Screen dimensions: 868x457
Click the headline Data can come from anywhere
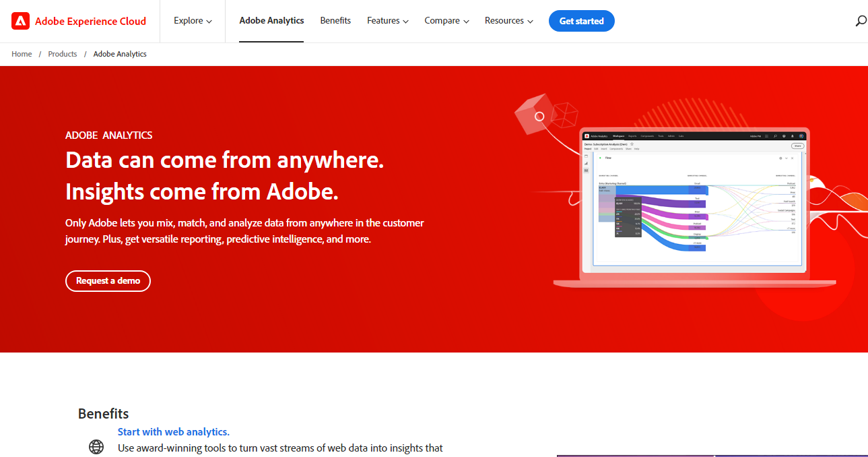(x=225, y=160)
